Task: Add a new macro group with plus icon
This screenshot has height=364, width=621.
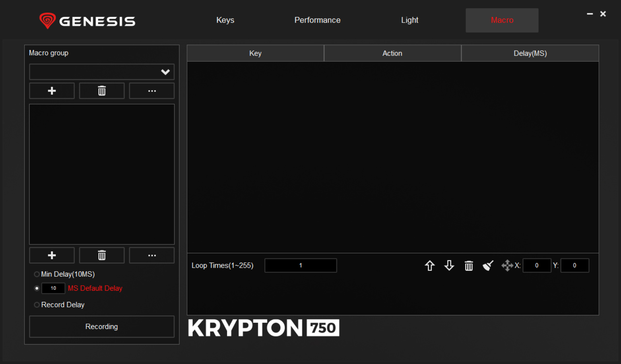Action: [52, 91]
